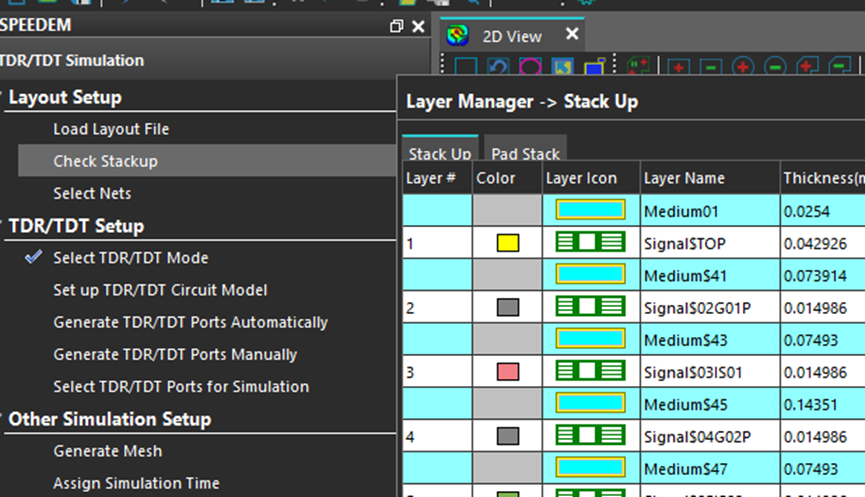Open pink color swatch for Signal$03IS01
This screenshot has width=865, height=497.
tap(508, 372)
